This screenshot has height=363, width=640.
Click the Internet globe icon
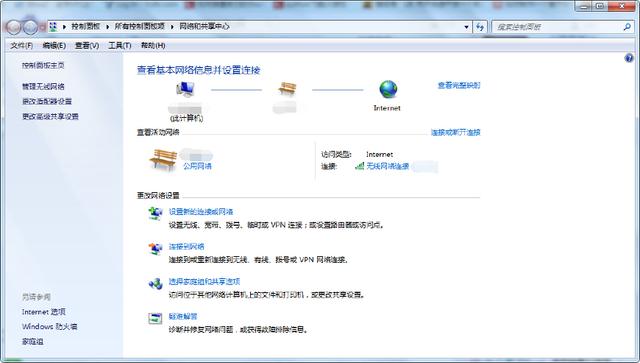pos(388,89)
